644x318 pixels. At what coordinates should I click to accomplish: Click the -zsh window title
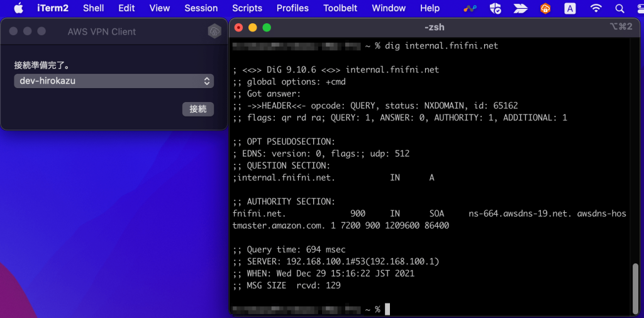(x=434, y=27)
